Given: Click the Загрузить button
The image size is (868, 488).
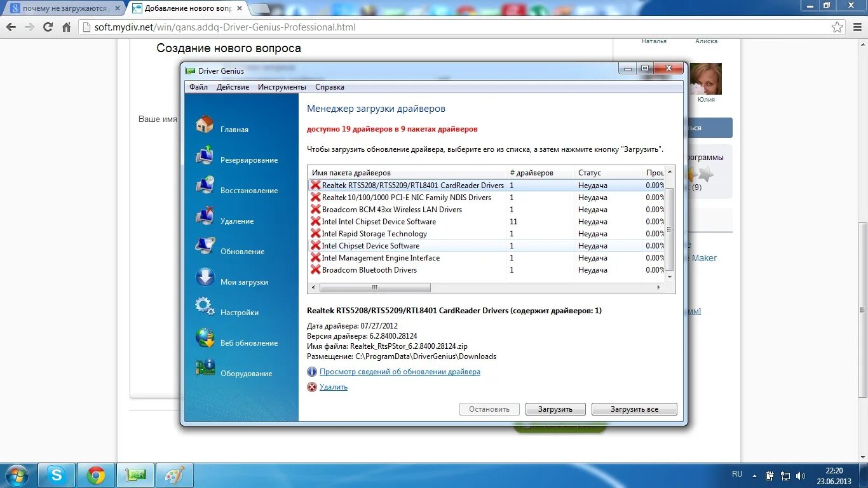Looking at the screenshot, I should (x=555, y=409).
